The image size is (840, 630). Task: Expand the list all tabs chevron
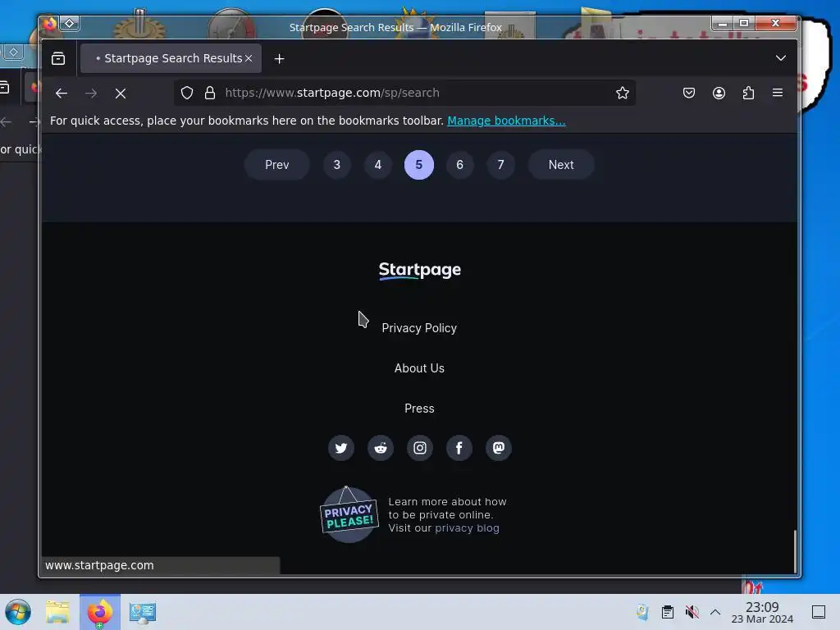[781, 58]
